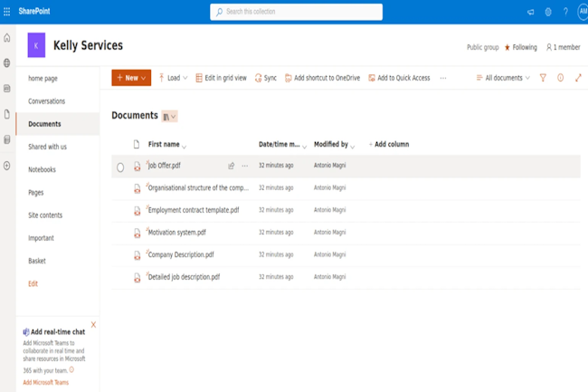Open Notebooks in the left navigation

pyautogui.click(x=42, y=169)
